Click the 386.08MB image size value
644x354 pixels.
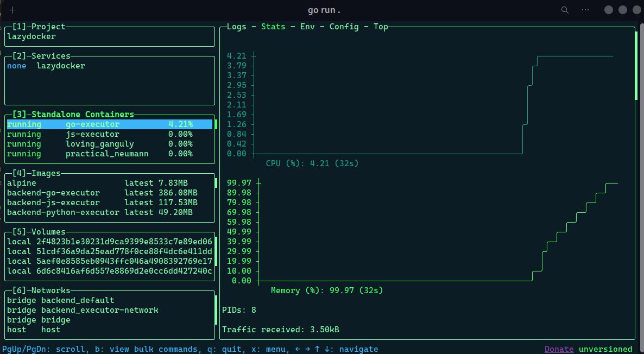pyautogui.click(x=178, y=193)
